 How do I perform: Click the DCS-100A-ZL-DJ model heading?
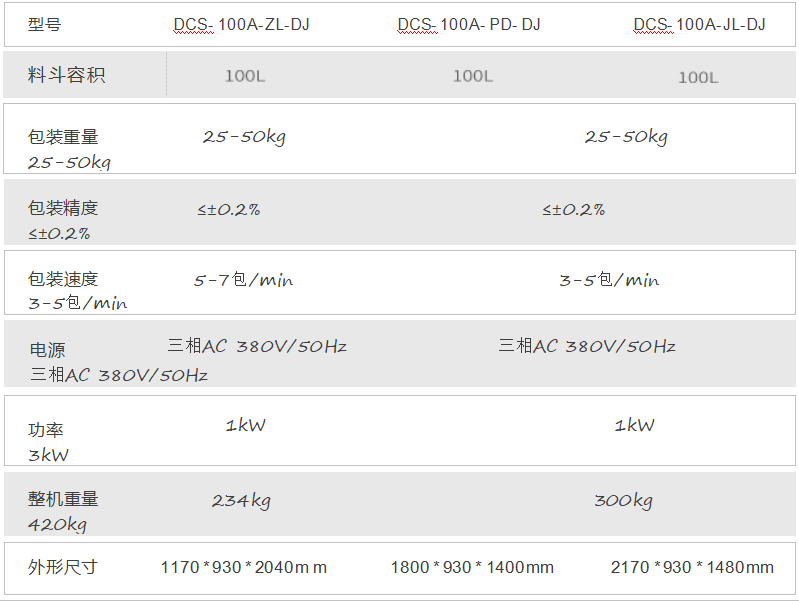click(x=242, y=24)
